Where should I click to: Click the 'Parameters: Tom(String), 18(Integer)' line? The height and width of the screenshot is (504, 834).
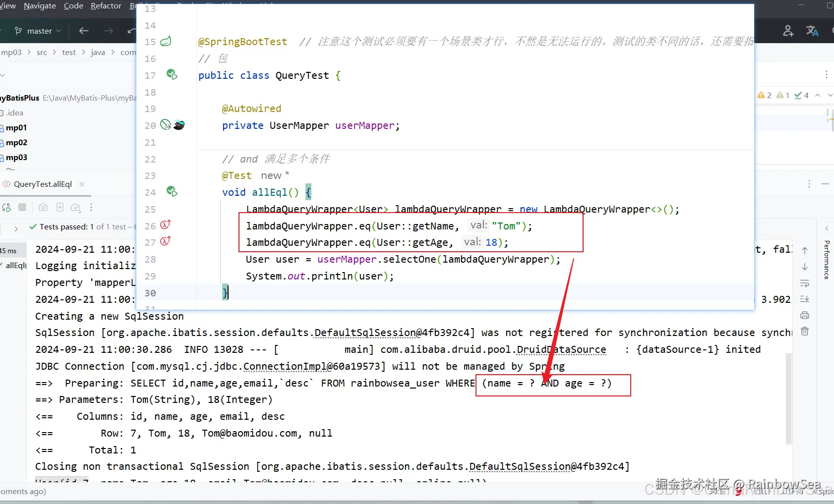(x=166, y=399)
